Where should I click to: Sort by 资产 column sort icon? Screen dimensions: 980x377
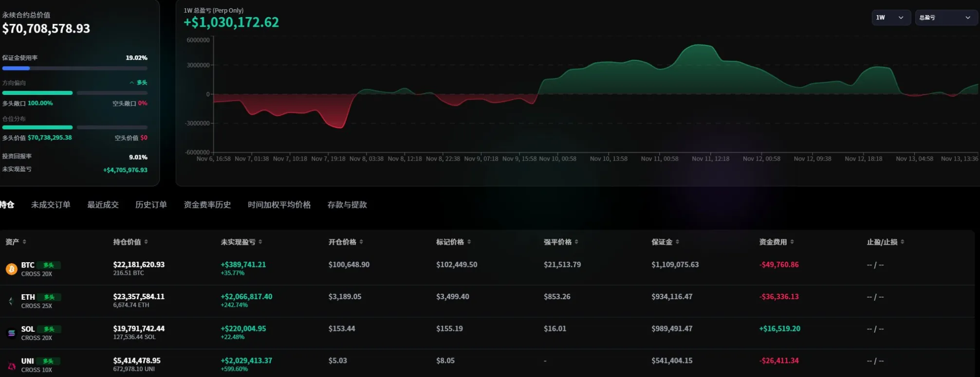coord(24,242)
